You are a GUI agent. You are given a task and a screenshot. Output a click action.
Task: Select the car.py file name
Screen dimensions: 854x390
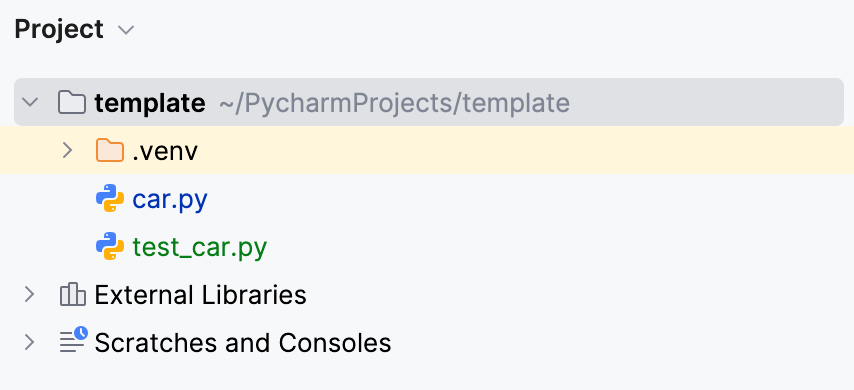pyautogui.click(x=170, y=200)
